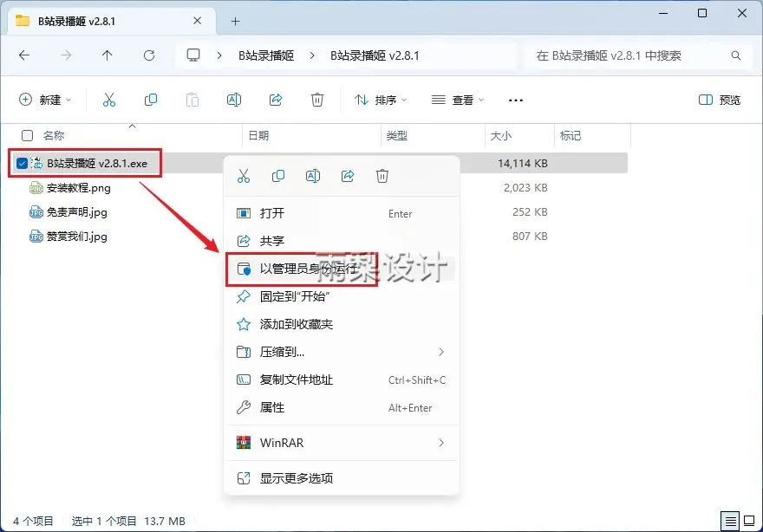Screen dimensions: 763x532
Task: Click the 14,114 KB size cell
Action: tap(523, 164)
